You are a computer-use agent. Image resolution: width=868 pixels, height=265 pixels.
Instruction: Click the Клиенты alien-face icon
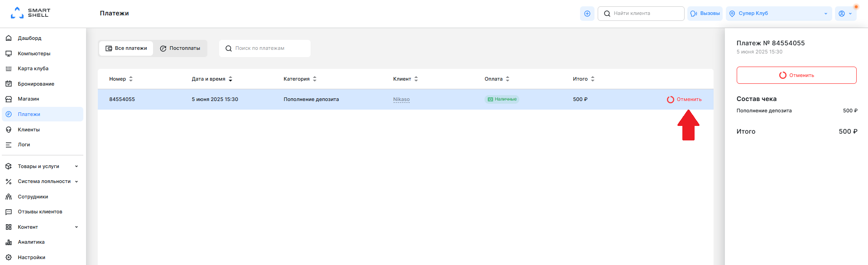[x=9, y=130]
